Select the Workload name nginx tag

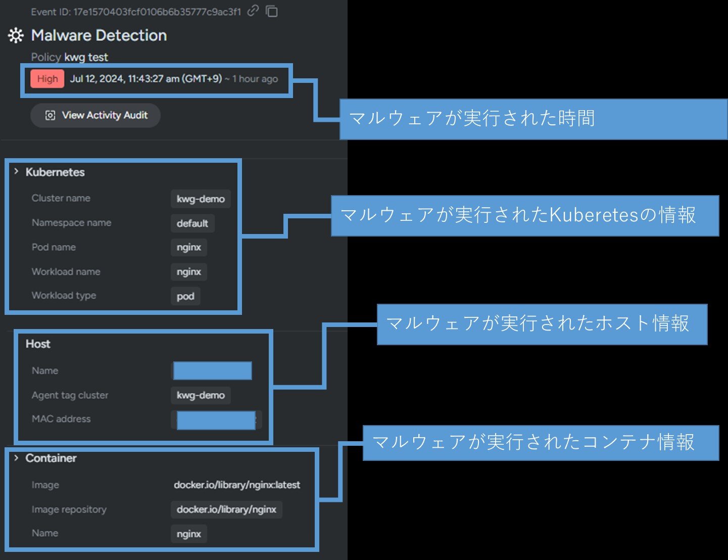point(188,272)
